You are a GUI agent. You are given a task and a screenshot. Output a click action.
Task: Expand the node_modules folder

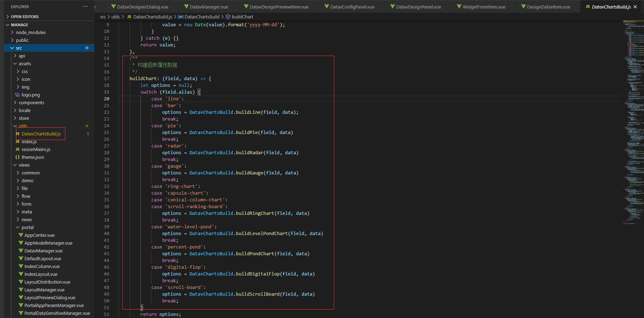(31, 32)
